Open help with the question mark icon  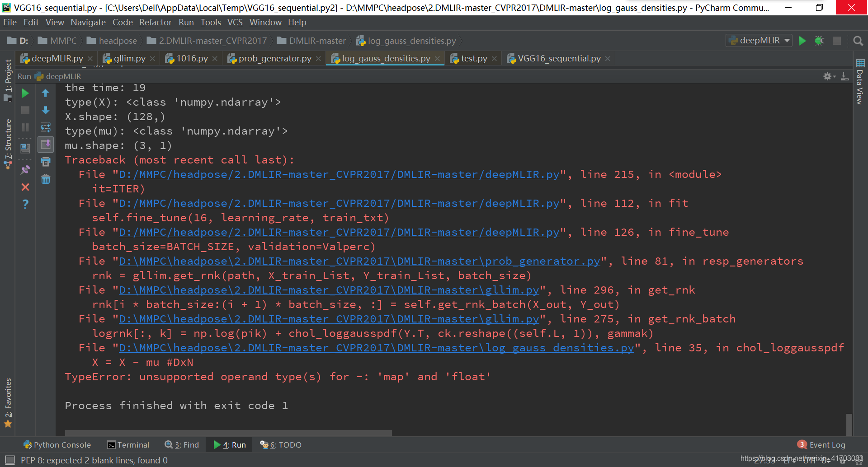pos(25,204)
